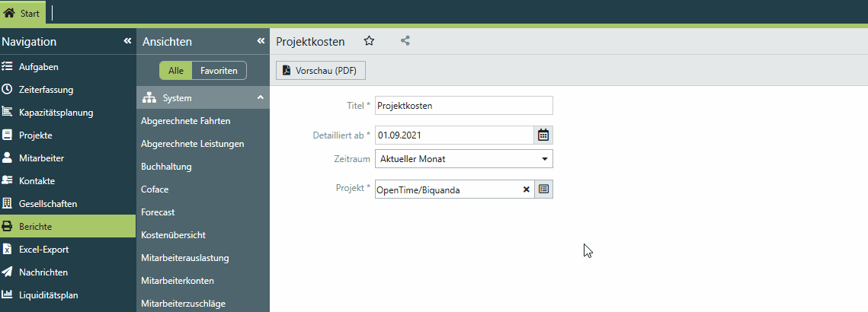Mark Projektkosten as favorite with star icon
The height and width of the screenshot is (312, 868).
[369, 41]
